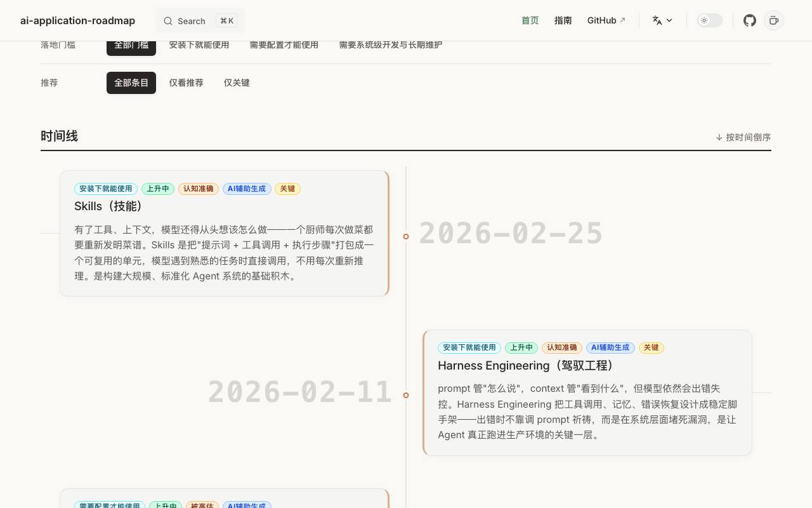
Task: Click 认知准确 tag on Skills card
Action: tap(199, 189)
